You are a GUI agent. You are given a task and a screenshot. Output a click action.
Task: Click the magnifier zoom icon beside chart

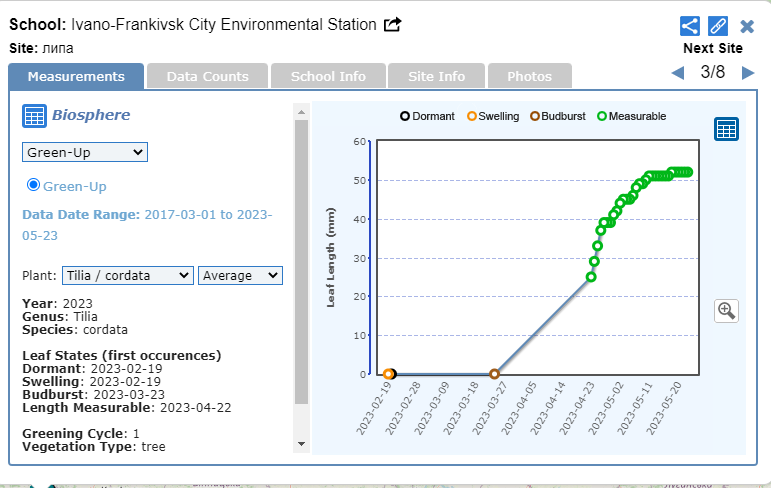726,310
